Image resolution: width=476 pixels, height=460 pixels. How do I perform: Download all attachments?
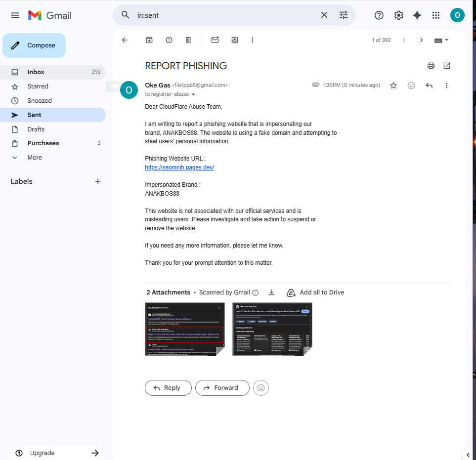[x=271, y=292]
